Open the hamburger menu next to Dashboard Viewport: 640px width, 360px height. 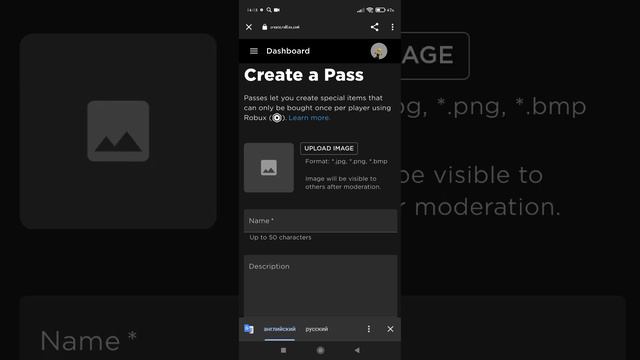click(x=253, y=51)
